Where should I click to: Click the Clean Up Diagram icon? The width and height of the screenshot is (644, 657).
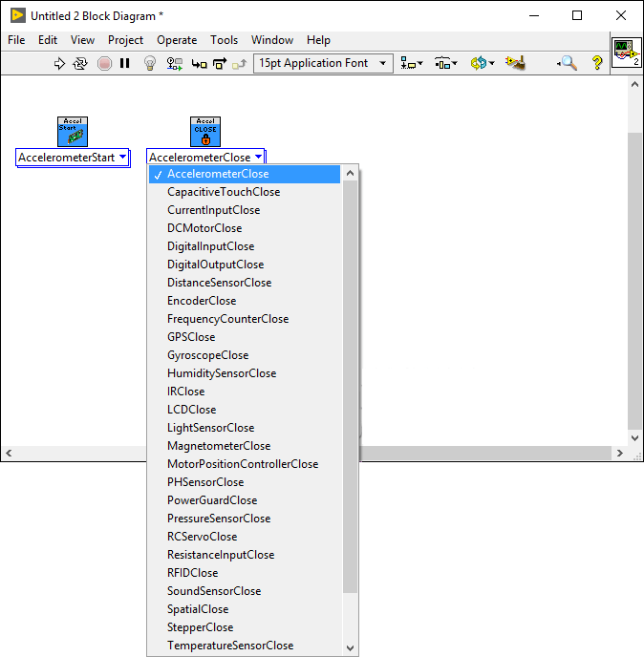point(515,63)
